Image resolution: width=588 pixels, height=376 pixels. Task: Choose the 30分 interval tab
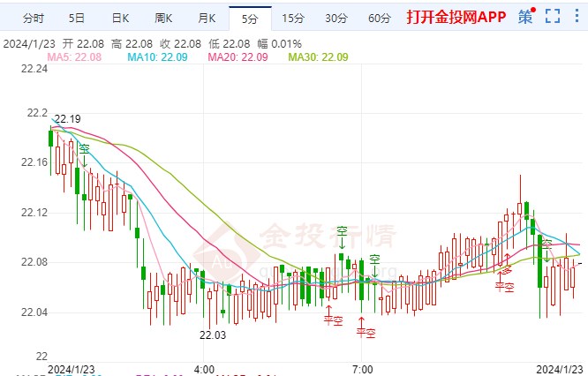pyautogui.click(x=336, y=18)
